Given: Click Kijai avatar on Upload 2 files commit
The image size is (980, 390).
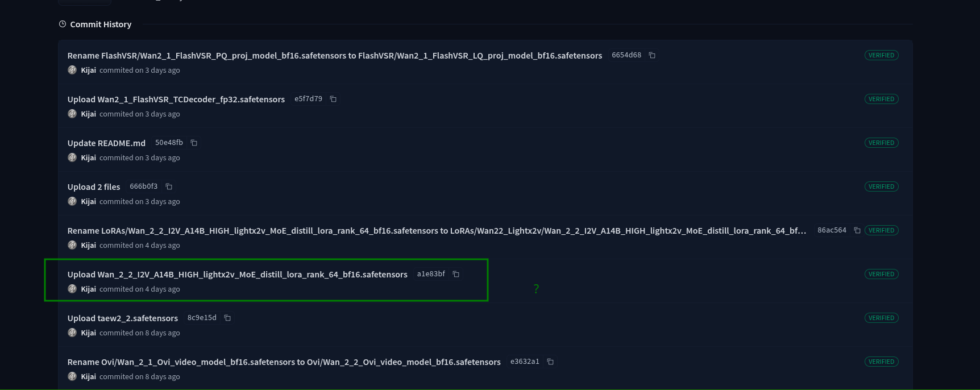Looking at the screenshot, I should coord(72,201).
